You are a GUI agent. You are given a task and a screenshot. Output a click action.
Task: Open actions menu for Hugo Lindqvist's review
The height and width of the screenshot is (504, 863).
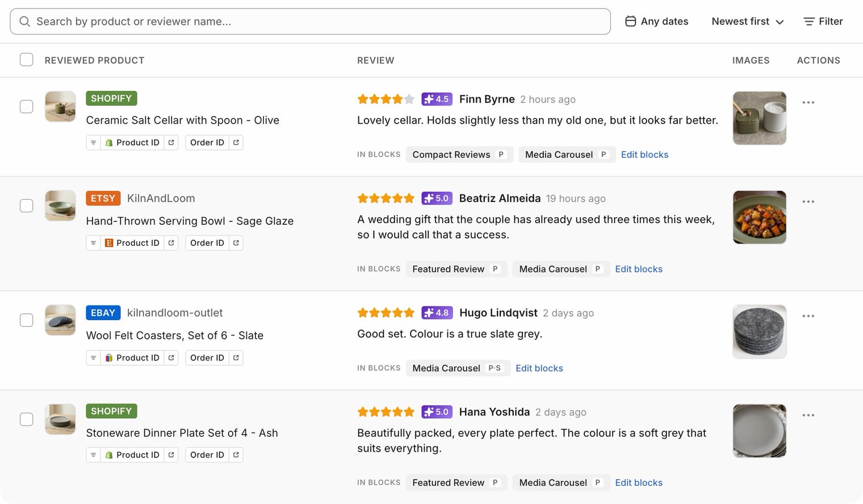[808, 316]
